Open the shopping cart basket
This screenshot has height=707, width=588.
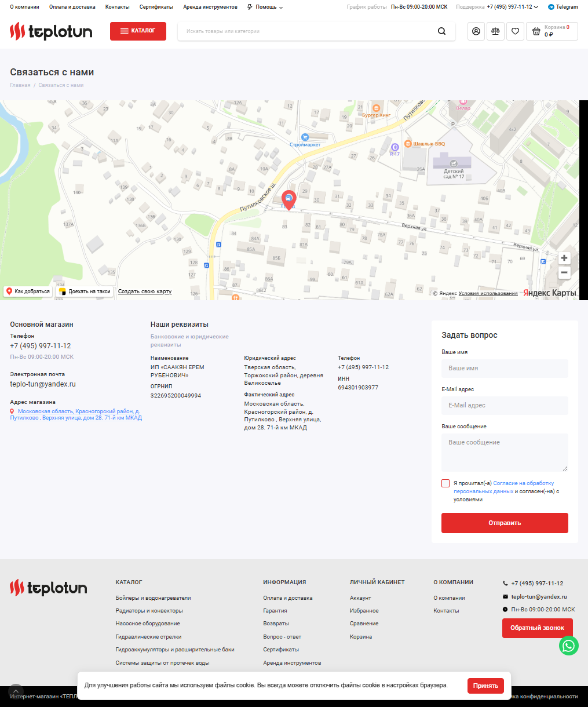coord(552,31)
